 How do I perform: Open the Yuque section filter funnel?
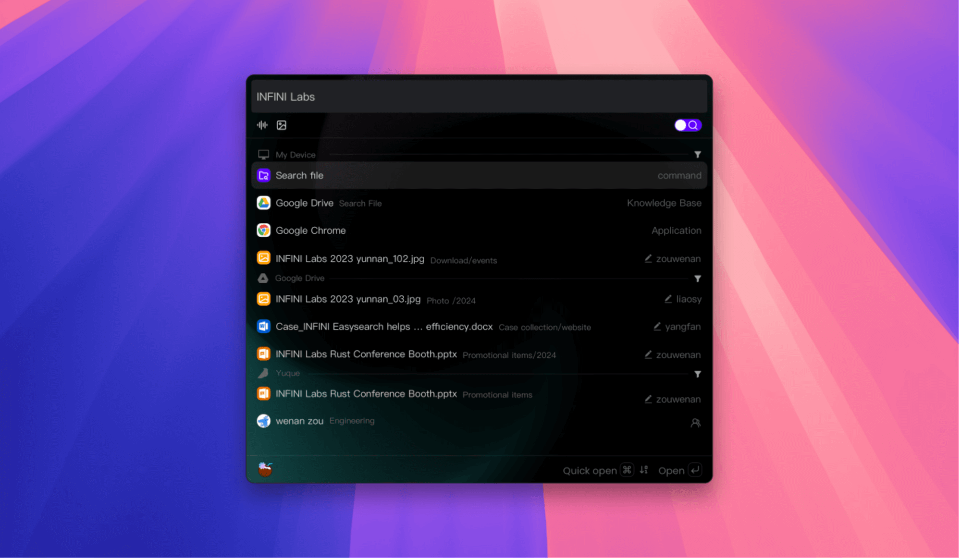(x=697, y=374)
